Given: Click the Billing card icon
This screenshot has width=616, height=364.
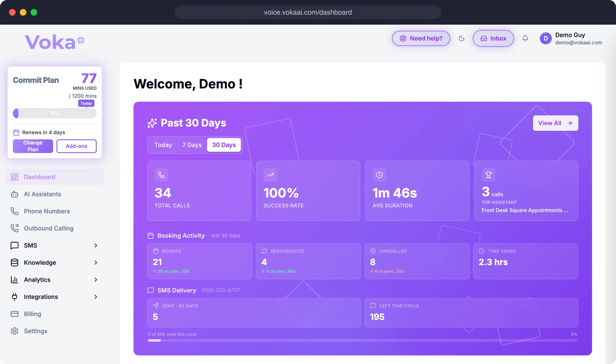Looking at the screenshot, I should 14,314.
